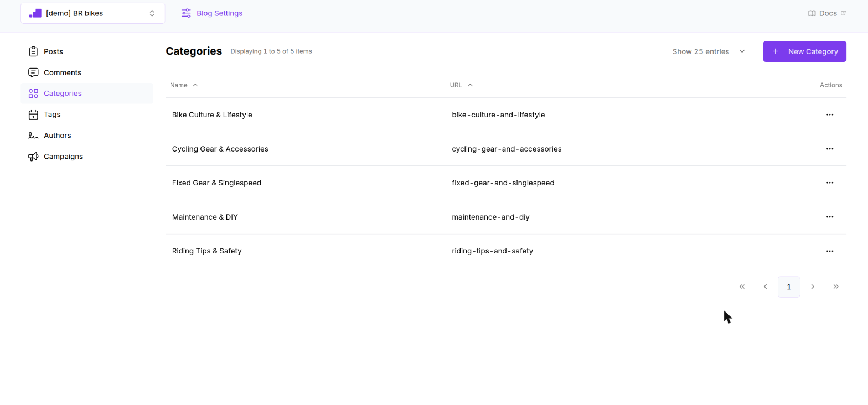Go to first page with double-left arrows
The image size is (868, 405).
[x=742, y=287]
